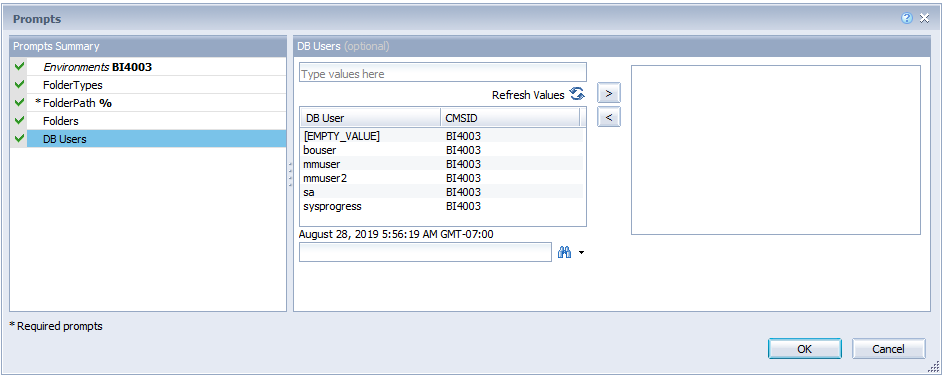Click the selected values list box
This screenshot has height=378, width=945.
776,150
